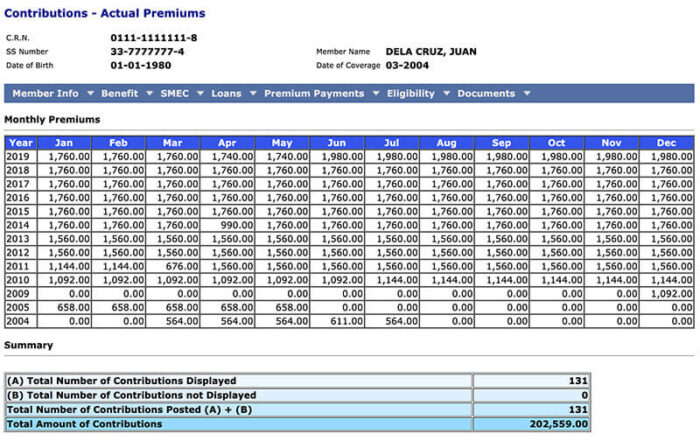Click the Apr column header
This screenshot has height=441, width=700.
pos(227,143)
